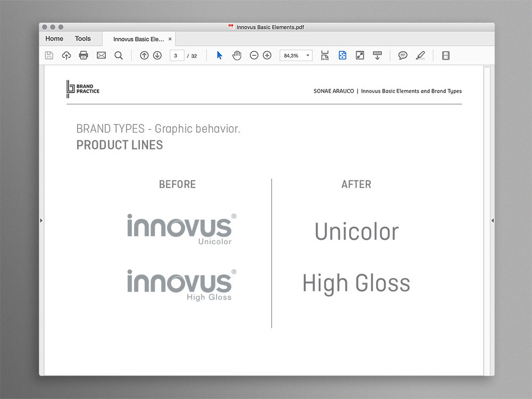Expand the left navigation pane arrow
This screenshot has height=399, width=532.
point(41,221)
